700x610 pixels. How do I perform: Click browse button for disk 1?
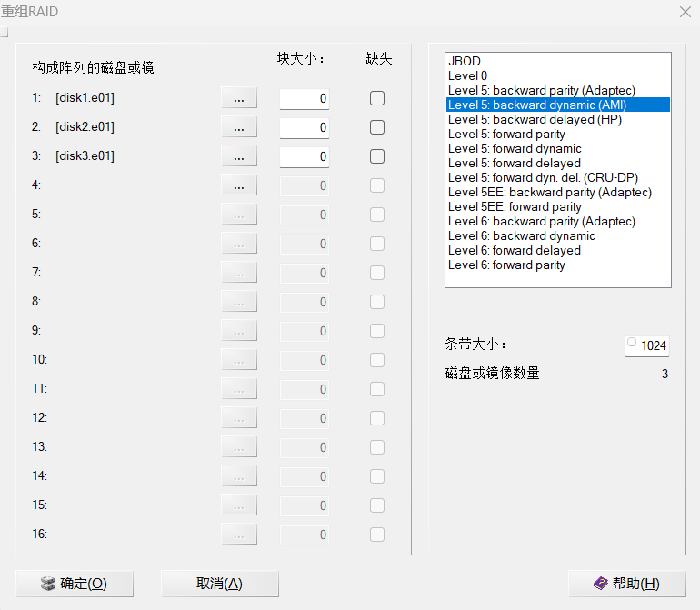coord(239,98)
